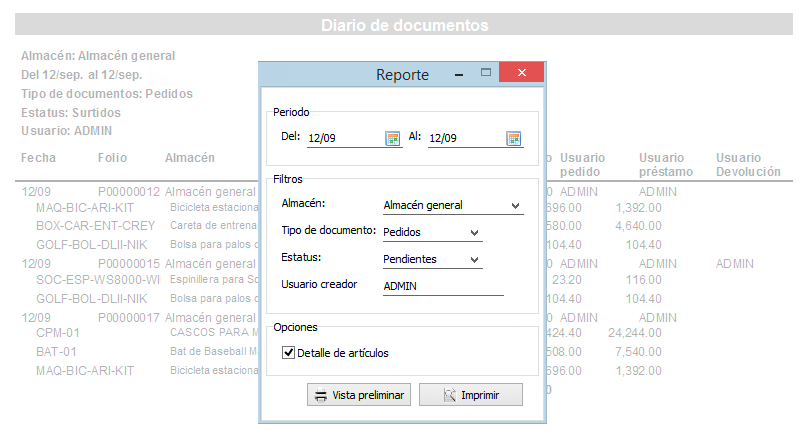Click the Vista preliminar button
Image resolution: width=806 pixels, height=445 pixels.
click(359, 395)
